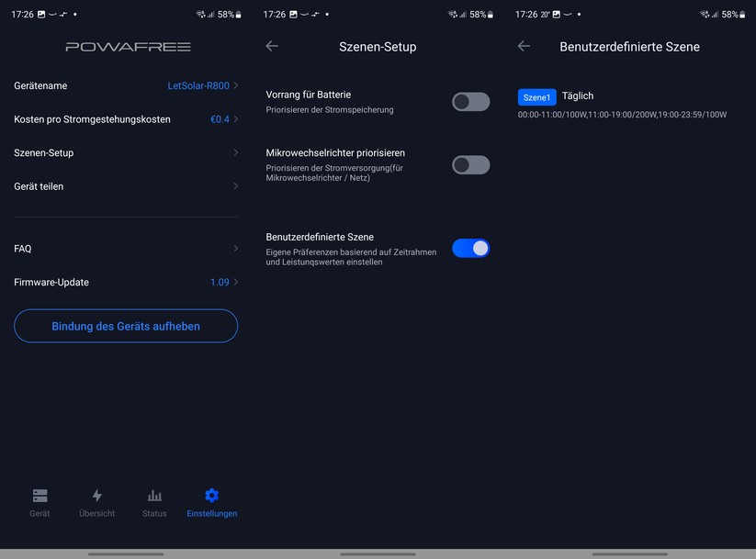
Task: Go back from Benutzerdefinierte Szene screen
Action: [x=524, y=46]
